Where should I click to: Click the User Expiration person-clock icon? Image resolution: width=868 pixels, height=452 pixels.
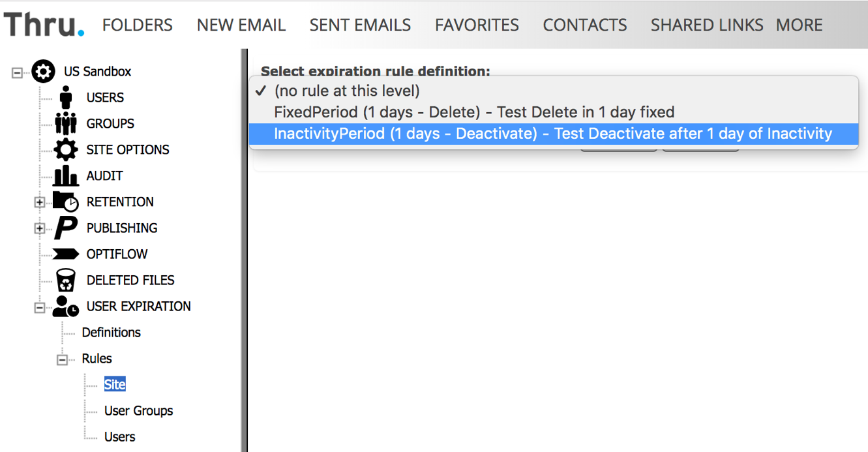click(x=66, y=306)
